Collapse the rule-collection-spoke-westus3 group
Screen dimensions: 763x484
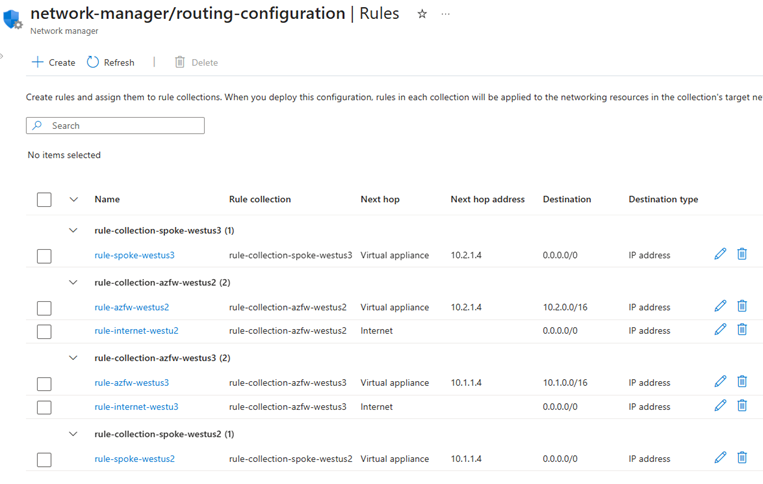[73, 230]
